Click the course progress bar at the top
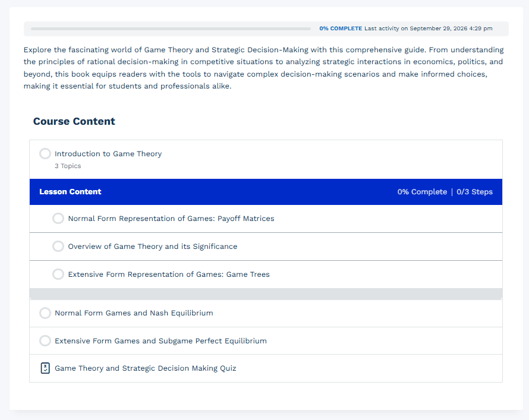The width and height of the screenshot is (529, 420). point(171,29)
